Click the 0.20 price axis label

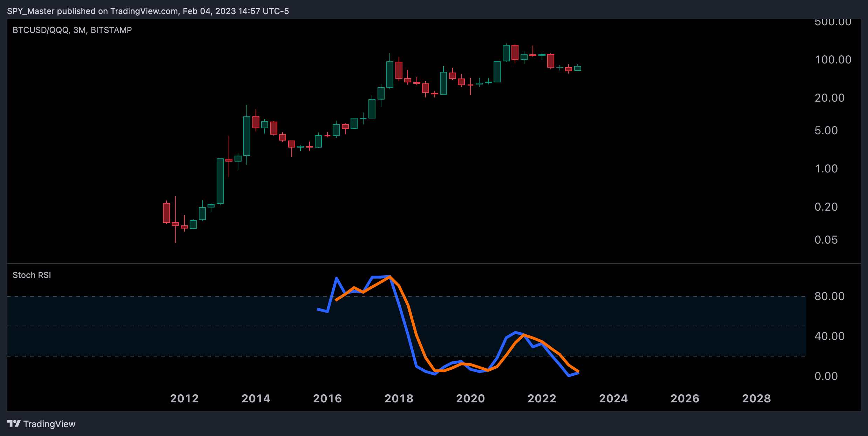[x=826, y=207]
